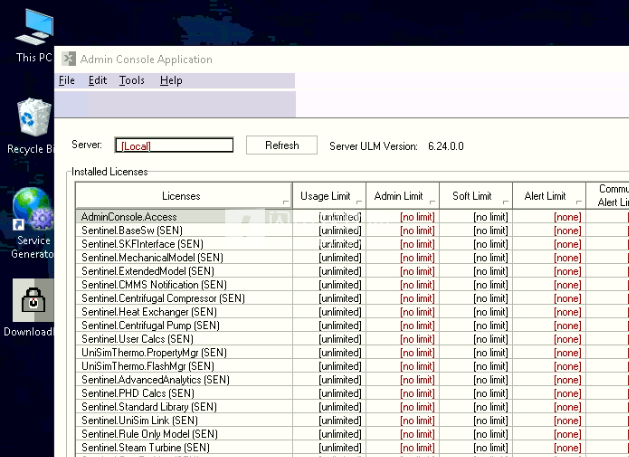Select the Sentinel.SKFInterface (SEN) license

pos(184,244)
